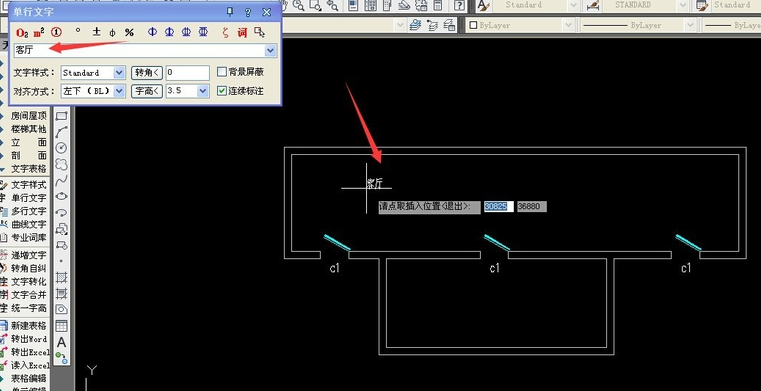The image size is (761, 391).
Task: Select the circle draw tool
Action: [x=62, y=148]
